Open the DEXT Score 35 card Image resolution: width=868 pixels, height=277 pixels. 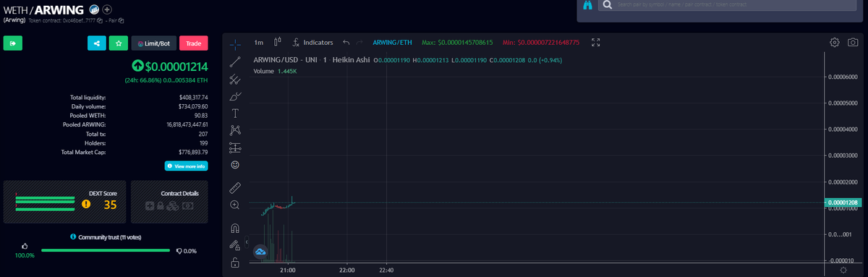pyautogui.click(x=65, y=202)
